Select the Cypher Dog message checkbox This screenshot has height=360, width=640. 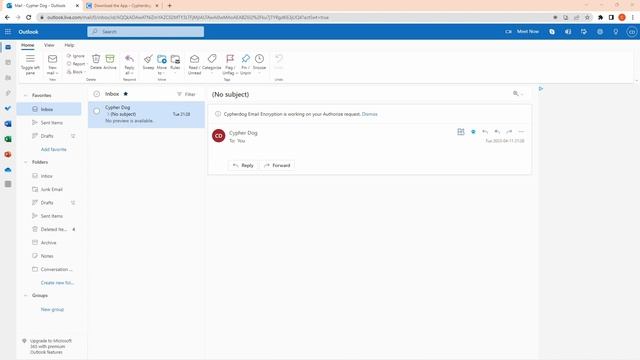coord(97,111)
